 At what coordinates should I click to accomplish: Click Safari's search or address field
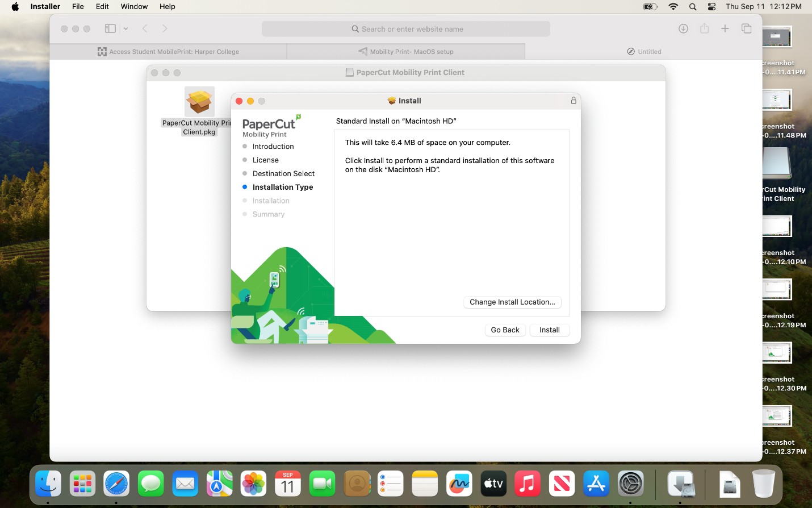pos(405,28)
